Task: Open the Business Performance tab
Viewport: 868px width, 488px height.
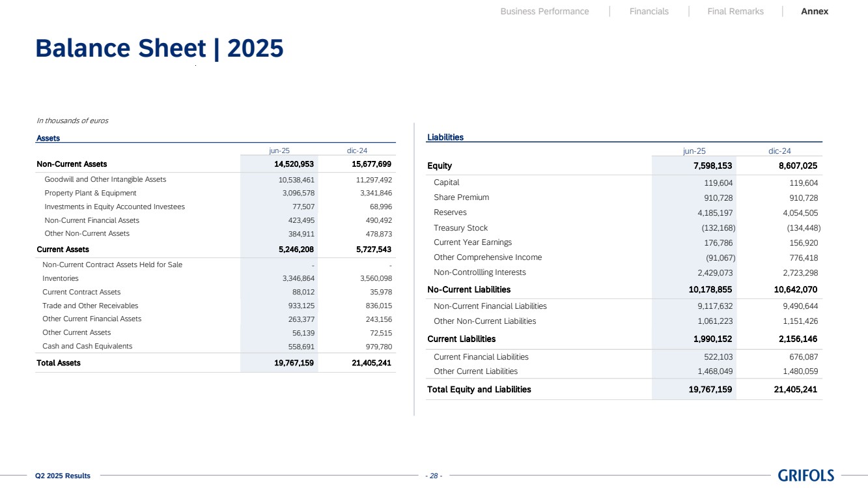Action: point(544,11)
